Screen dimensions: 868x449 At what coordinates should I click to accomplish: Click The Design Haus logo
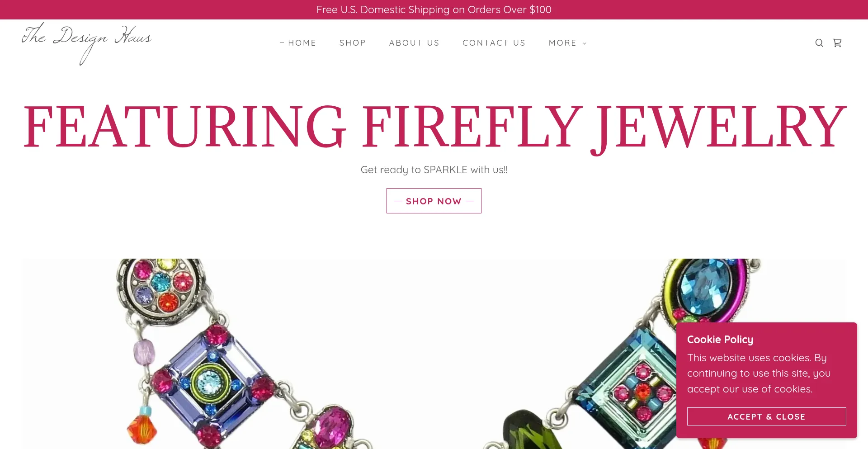(86, 43)
